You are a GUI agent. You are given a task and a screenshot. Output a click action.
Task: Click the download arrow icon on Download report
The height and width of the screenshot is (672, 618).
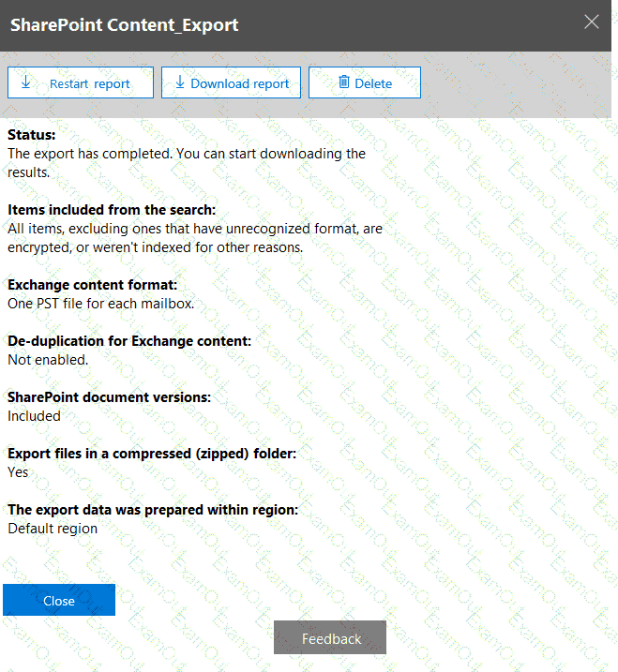click(179, 82)
